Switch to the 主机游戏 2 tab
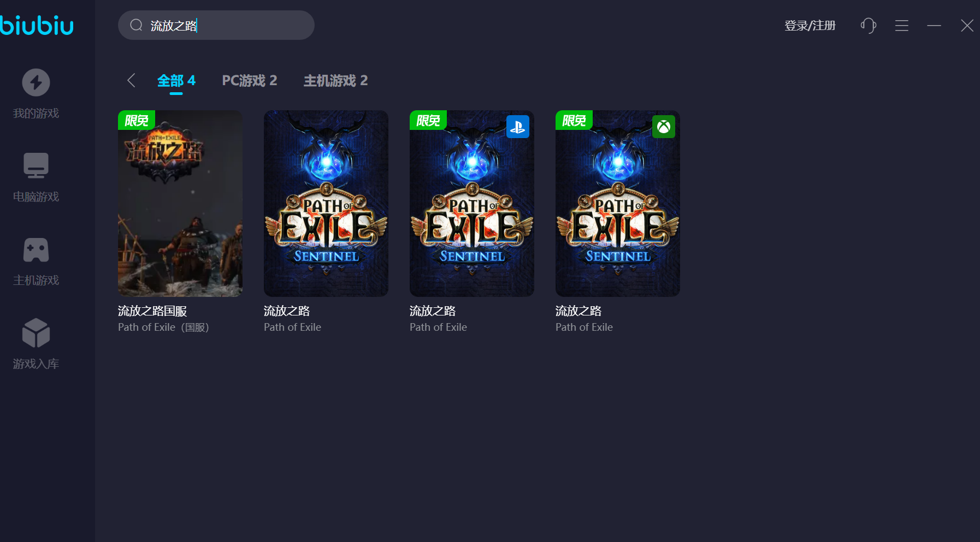The image size is (980, 542). coord(335,81)
